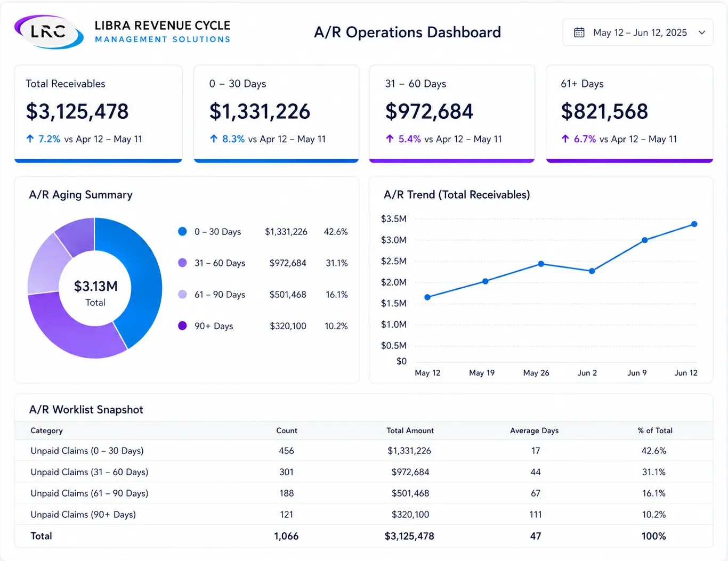This screenshot has height=561, width=728.
Task: Select Unpaid Claims (31 – 60 Days) row
Action: [364, 472]
